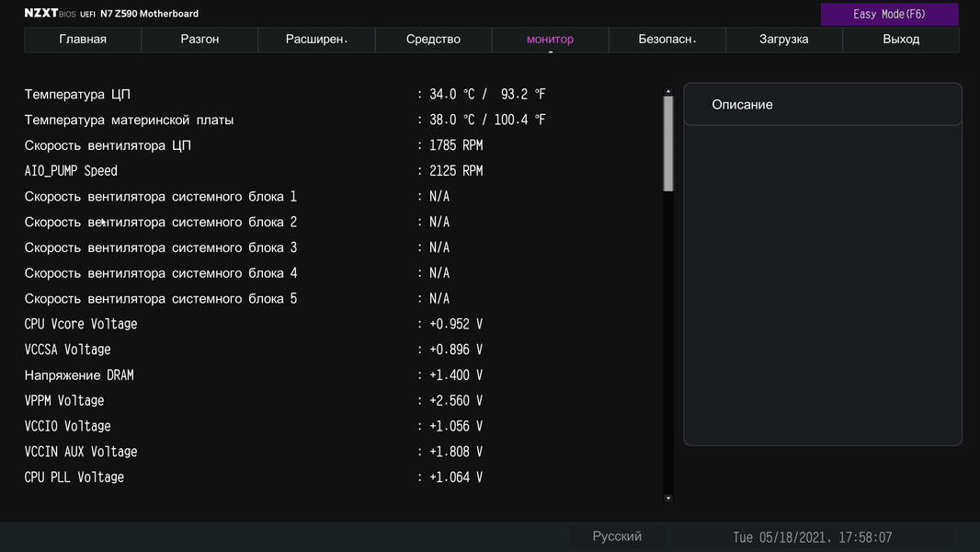The image size is (980, 552).
Task: Click the vertical scrollbar thumb
Action: (668, 143)
